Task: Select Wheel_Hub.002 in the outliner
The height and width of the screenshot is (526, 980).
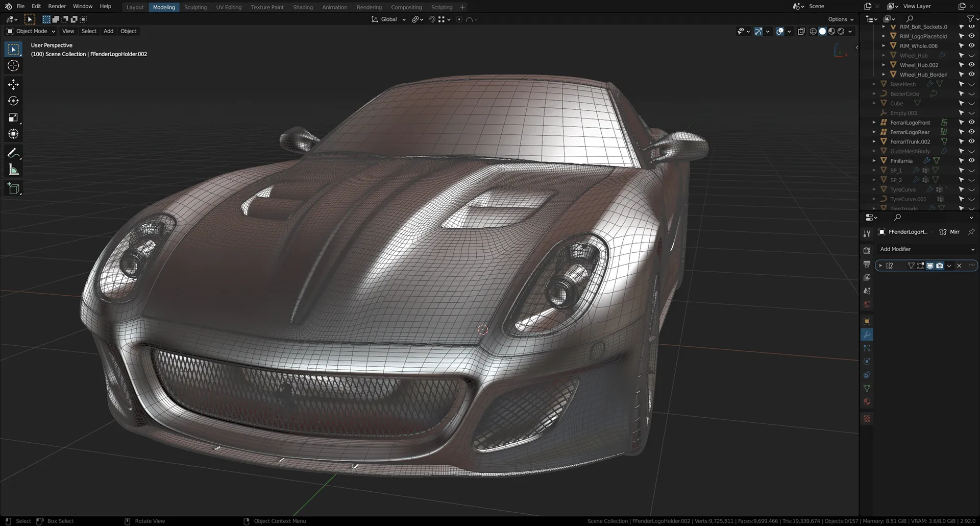Action: coord(919,65)
